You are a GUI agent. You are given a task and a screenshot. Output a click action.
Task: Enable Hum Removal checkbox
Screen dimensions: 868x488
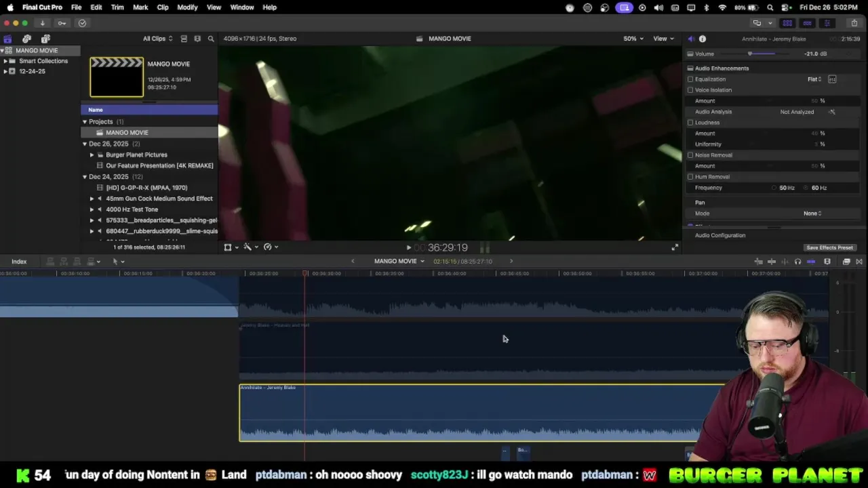(690, 177)
